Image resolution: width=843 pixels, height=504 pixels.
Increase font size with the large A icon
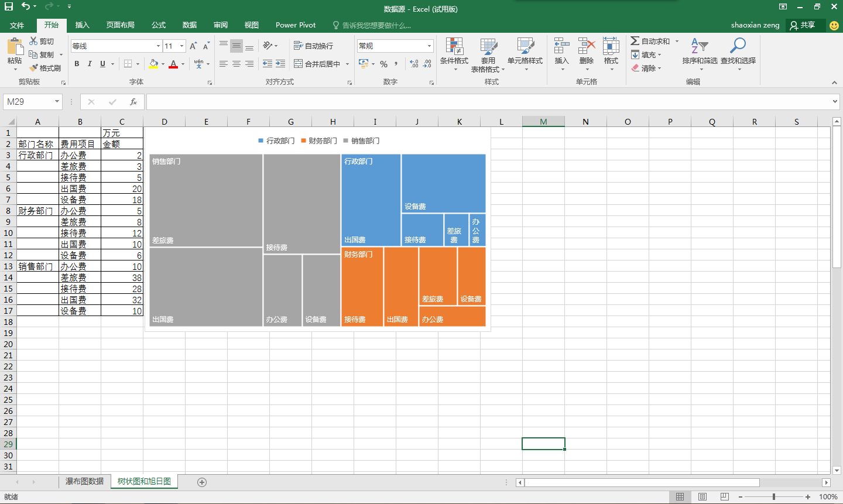[x=193, y=46]
